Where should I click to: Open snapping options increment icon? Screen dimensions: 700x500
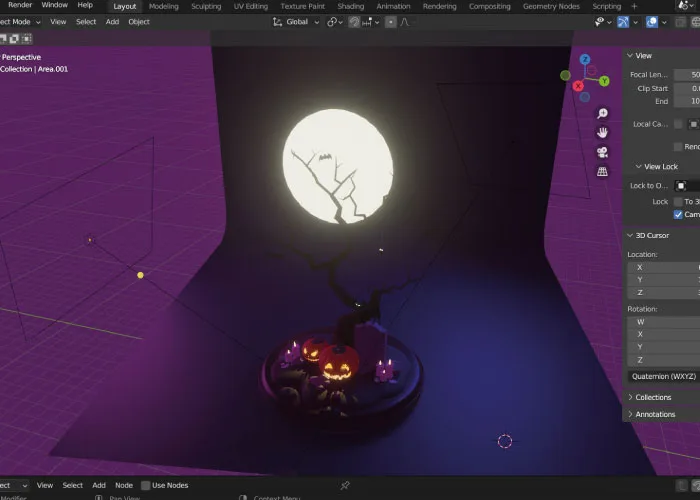click(367, 22)
